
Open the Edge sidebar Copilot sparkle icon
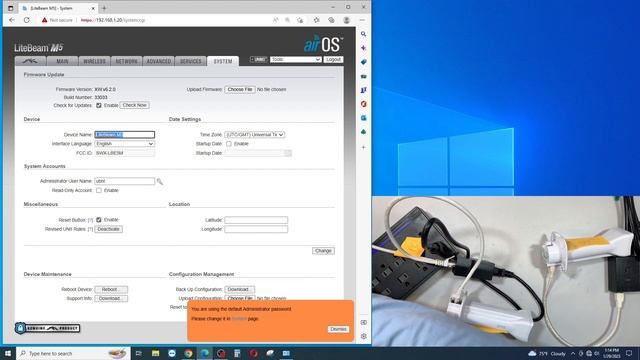[x=363, y=48]
